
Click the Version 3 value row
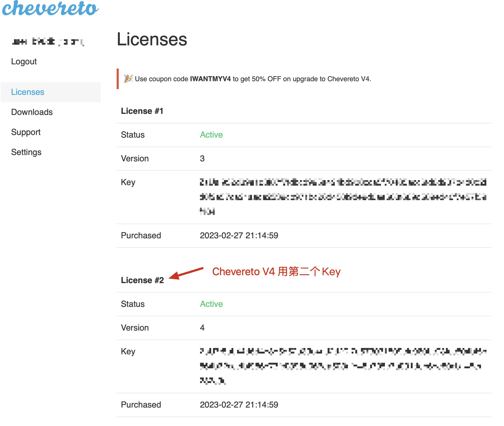coord(202,158)
